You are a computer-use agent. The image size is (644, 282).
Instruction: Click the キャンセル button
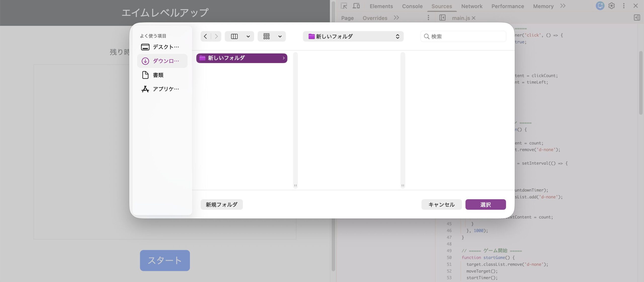coord(441,205)
